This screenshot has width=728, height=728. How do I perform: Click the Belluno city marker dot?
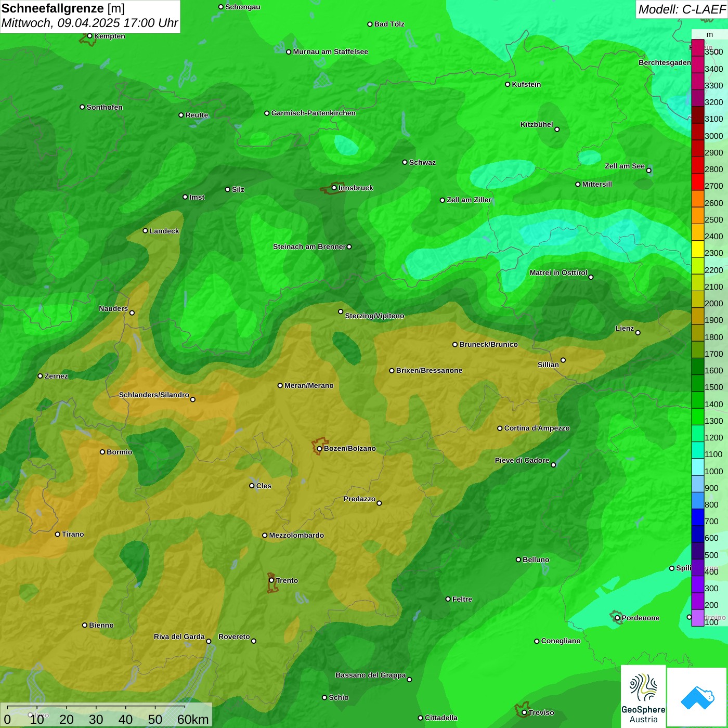tap(518, 560)
